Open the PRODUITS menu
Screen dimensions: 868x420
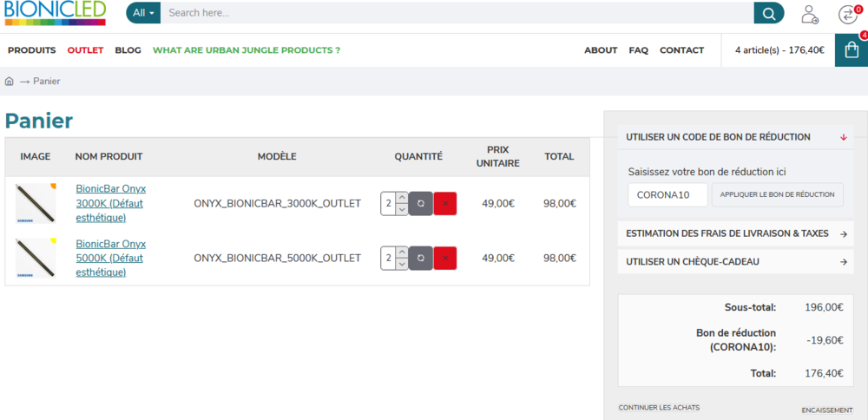pos(31,50)
